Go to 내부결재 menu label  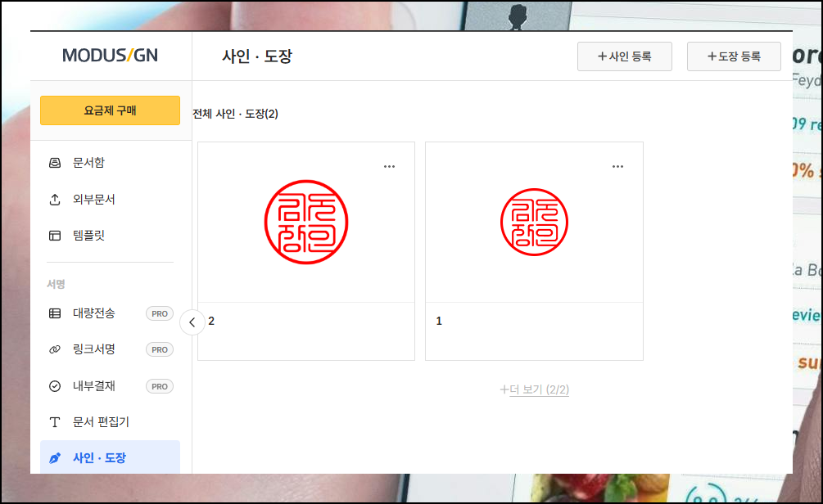pos(94,386)
